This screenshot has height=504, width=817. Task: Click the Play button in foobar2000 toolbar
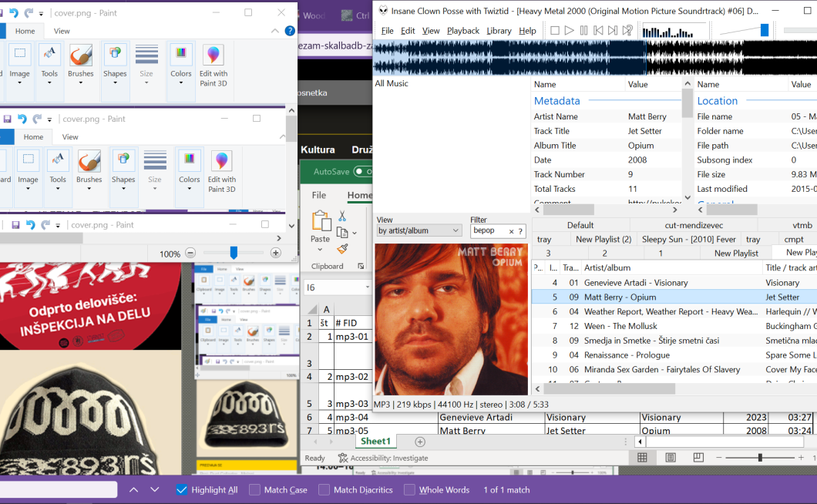coord(569,31)
